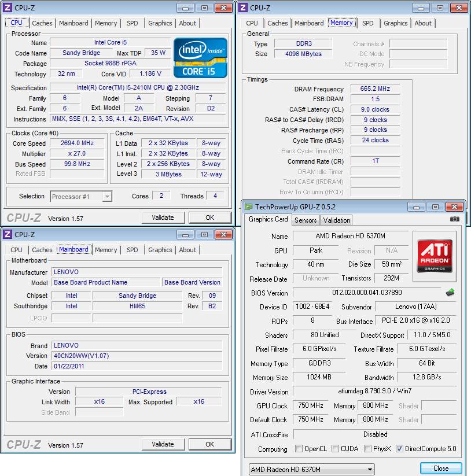Select the Graphics tab in CPU-Z
The image size is (471, 476).
[x=160, y=23]
